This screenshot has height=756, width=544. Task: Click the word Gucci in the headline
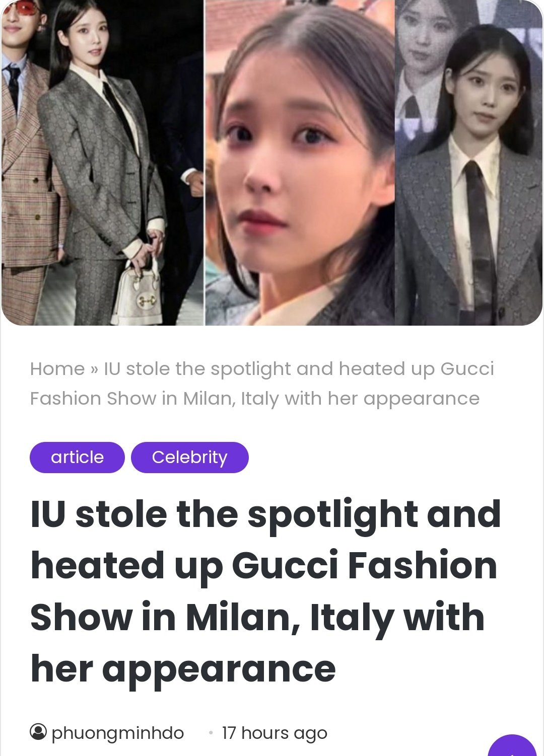click(x=285, y=565)
